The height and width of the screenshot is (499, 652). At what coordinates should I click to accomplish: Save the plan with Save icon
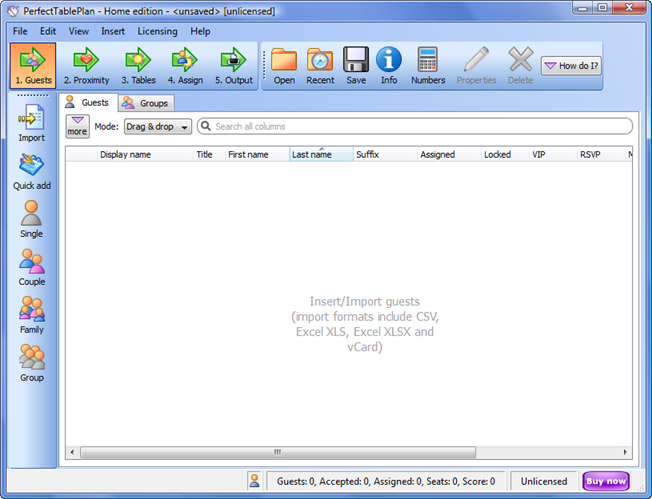coord(356,65)
